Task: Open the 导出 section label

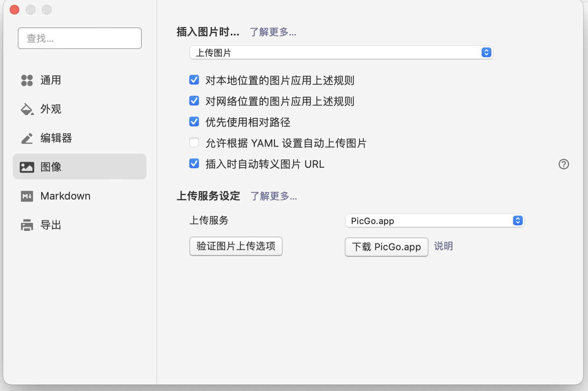Action: click(51, 225)
